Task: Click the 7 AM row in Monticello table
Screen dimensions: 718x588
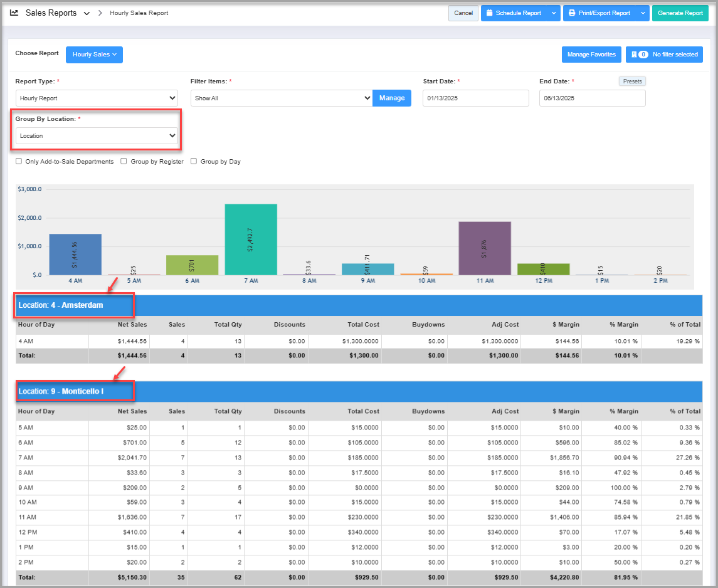Action: tap(359, 458)
